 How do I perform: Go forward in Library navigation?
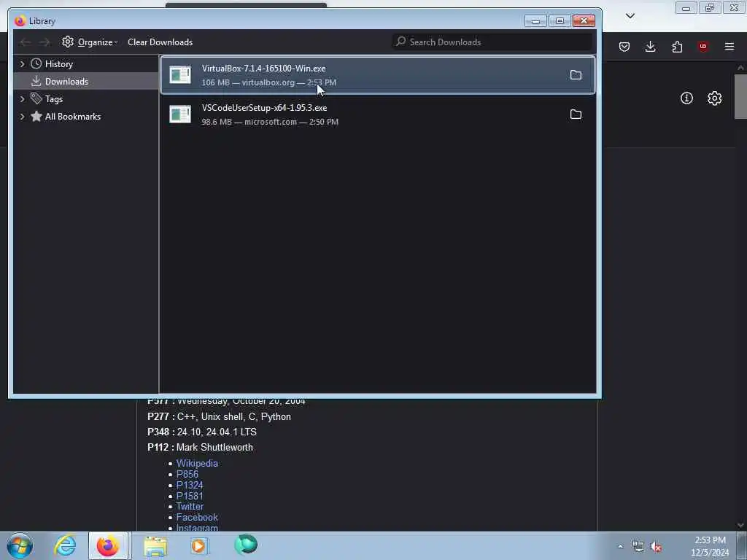click(44, 42)
